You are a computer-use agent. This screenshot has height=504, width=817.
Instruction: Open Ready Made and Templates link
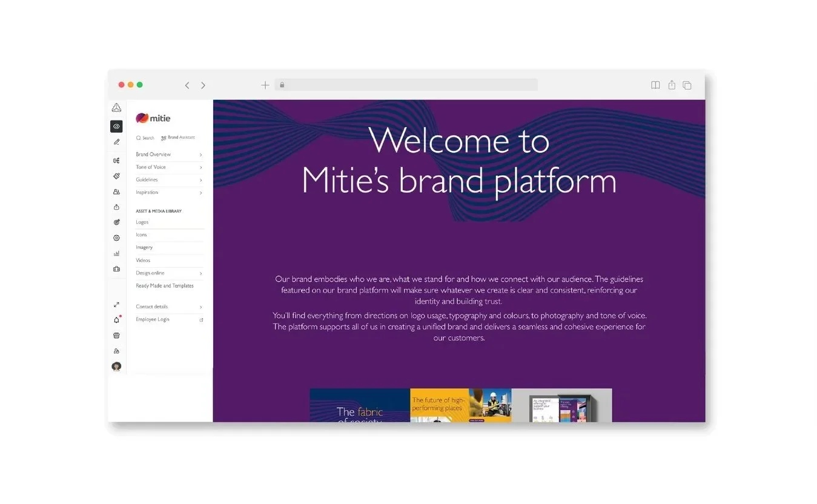165,286
